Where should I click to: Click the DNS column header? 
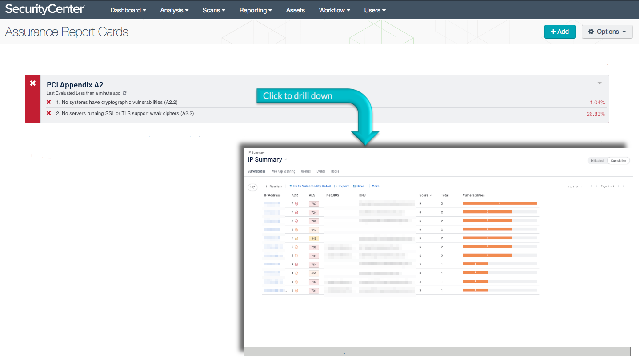362,195
